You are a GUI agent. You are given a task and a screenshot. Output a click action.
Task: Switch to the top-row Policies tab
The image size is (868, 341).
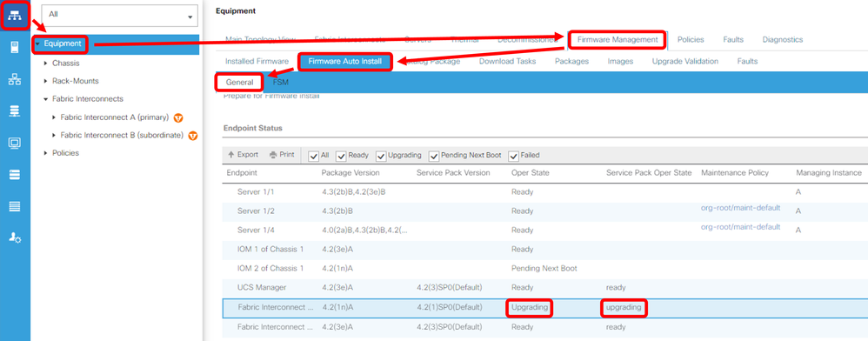point(691,40)
